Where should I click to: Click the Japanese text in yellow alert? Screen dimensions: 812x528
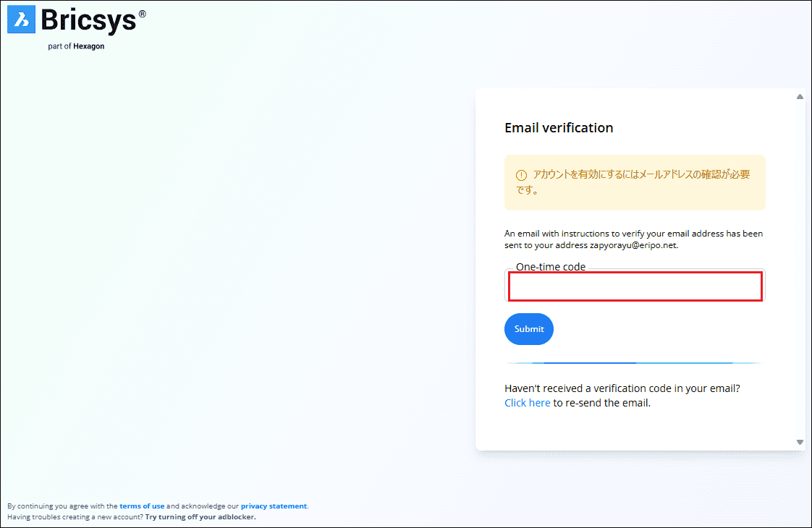pyautogui.click(x=640, y=174)
